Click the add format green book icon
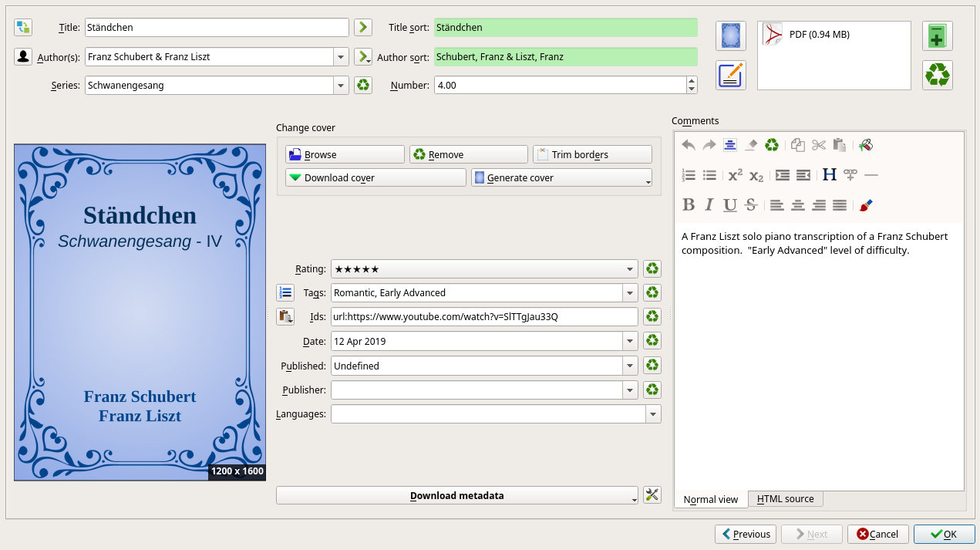The height and width of the screenshot is (550, 980). point(938,36)
